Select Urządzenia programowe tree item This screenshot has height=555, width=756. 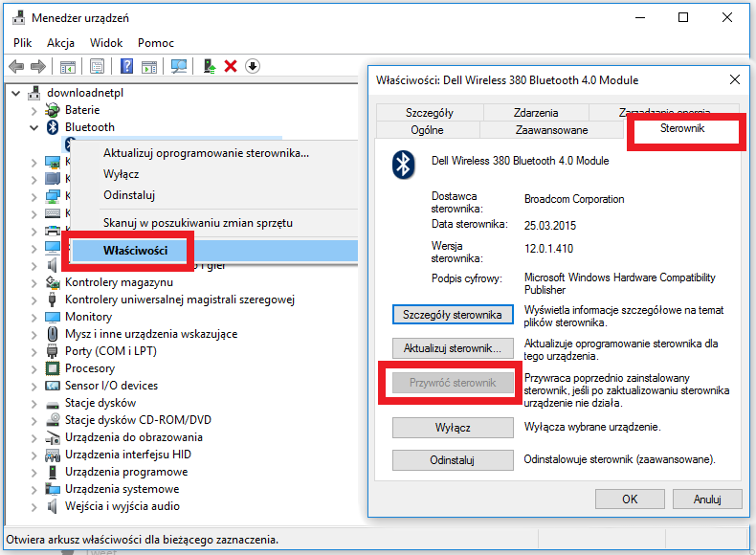coord(126,472)
